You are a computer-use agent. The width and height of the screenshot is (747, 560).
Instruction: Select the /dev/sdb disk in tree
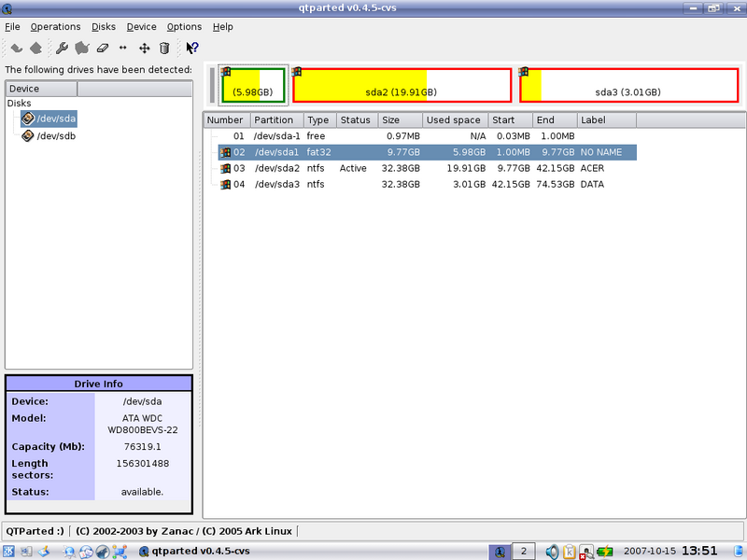pos(56,135)
